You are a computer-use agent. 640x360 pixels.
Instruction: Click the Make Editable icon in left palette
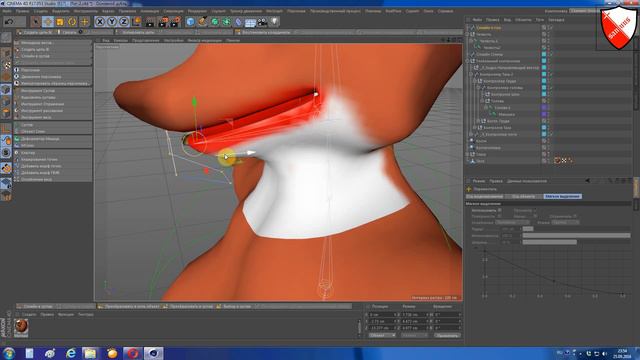(x=6, y=38)
